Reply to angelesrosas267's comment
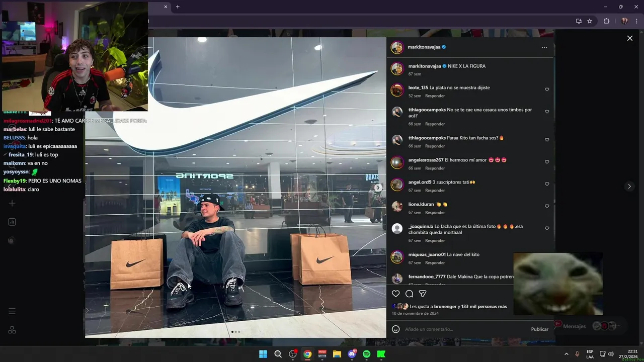Image resolution: width=644 pixels, height=362 pixels. (435, 168)
